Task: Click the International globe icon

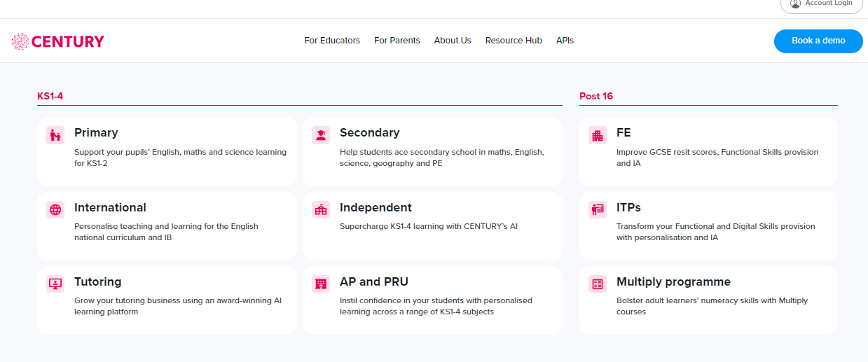Action: click(55, 209)
